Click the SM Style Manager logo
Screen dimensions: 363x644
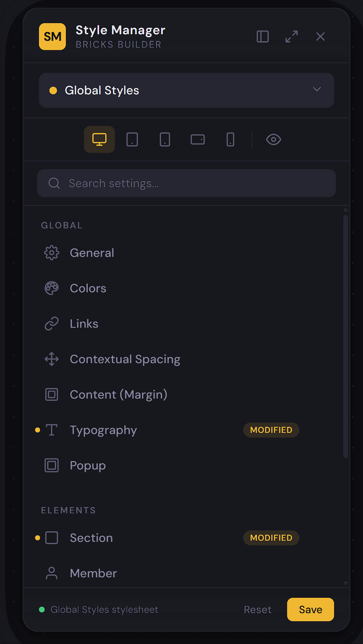click(x=52, y=37)
